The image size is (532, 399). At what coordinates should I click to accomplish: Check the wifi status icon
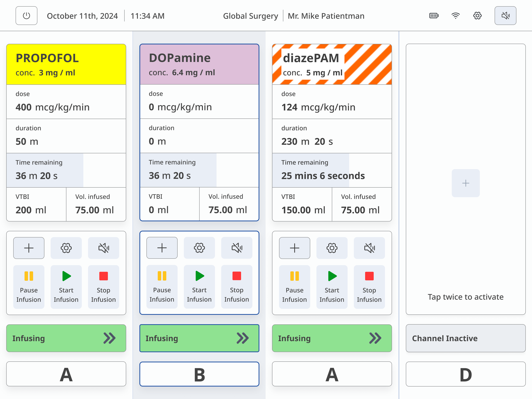(455, 16)
